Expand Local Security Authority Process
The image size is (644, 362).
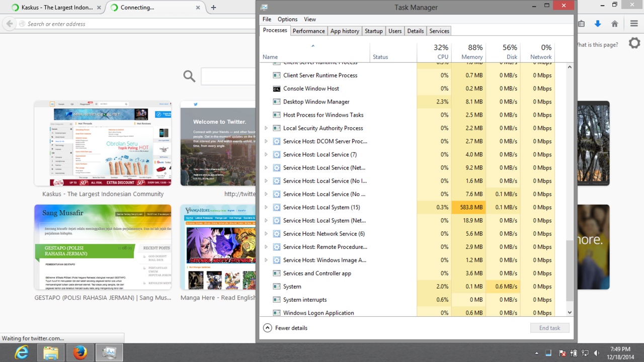click(x=266, y=128)
